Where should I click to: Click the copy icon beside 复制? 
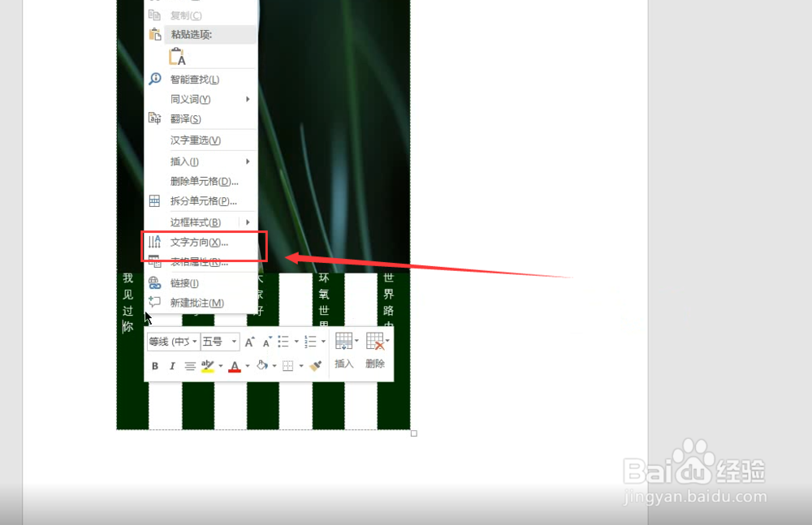click(154, 15)
